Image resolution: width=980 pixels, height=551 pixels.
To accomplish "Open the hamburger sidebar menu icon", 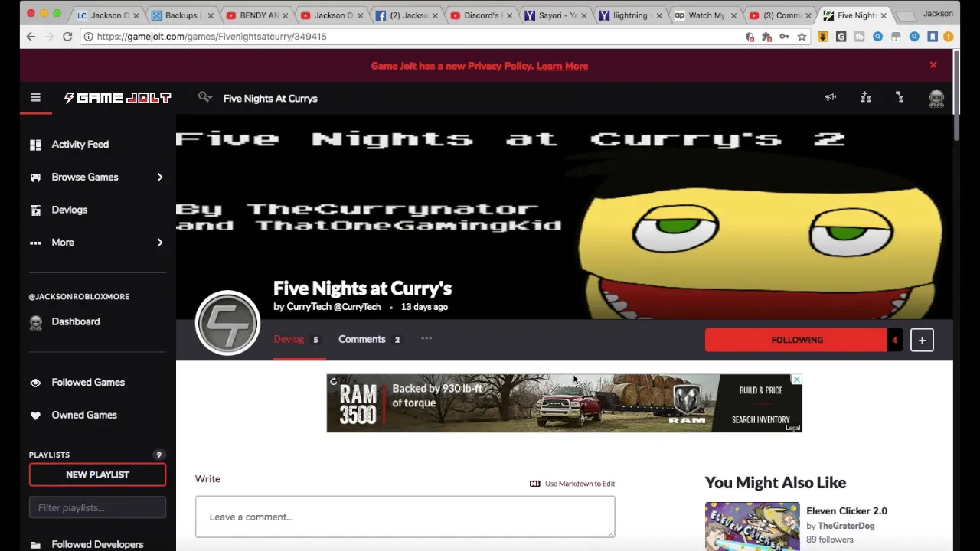I will pyautogui.click(x=35, y=97).
